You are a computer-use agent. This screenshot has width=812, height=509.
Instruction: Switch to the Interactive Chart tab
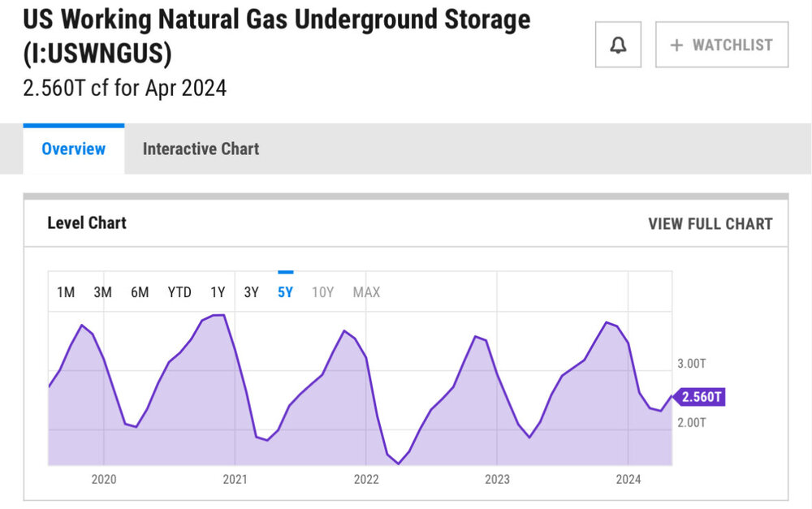(x=201, y=149)
